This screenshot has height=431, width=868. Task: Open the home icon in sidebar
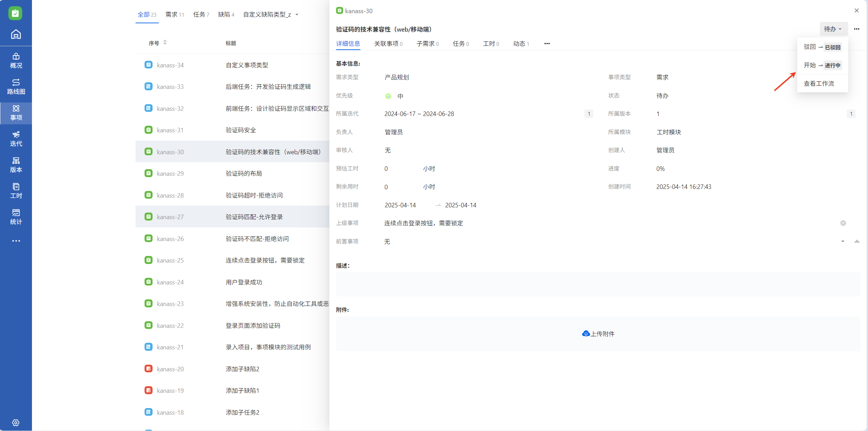(16, 34)
